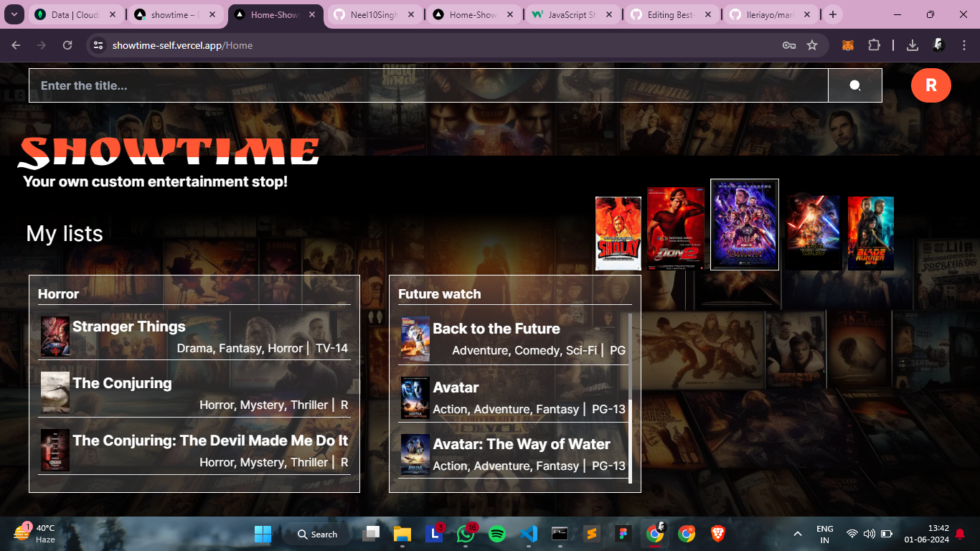
Task: Open Stranger Things entry
Action: coord(129,326)
